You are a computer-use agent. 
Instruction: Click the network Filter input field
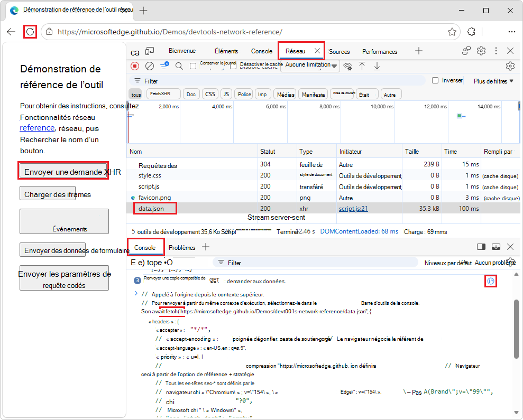277,81
